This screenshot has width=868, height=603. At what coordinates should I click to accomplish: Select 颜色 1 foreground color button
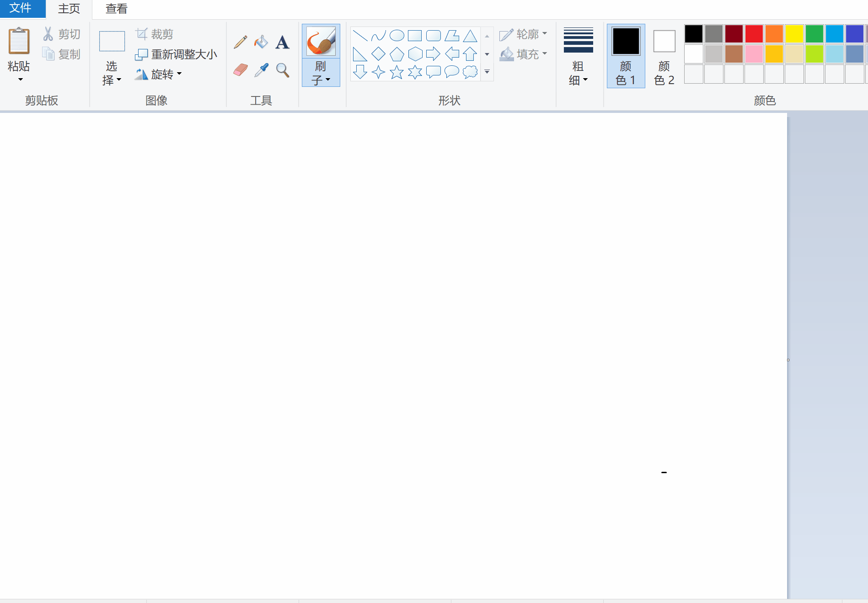(626, 56)
